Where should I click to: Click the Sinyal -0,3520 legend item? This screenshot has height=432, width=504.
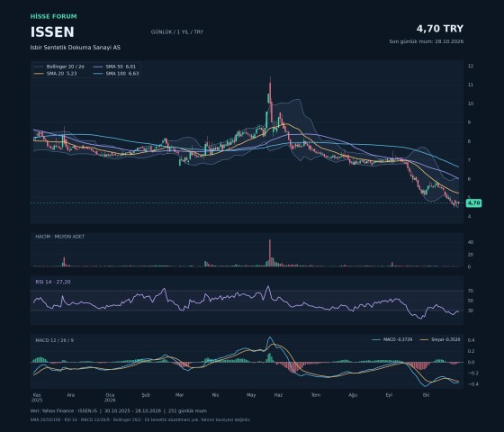(x=440, y=339)
